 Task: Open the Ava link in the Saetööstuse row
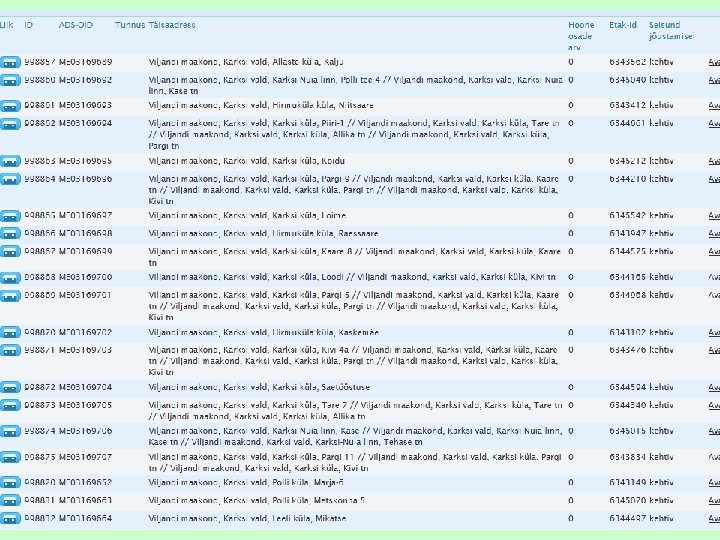[714, 388]
